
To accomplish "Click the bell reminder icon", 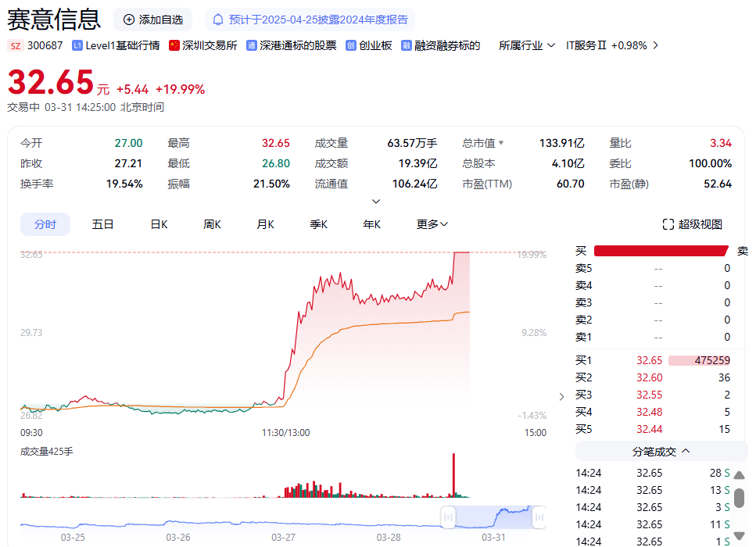I will 217,20.
